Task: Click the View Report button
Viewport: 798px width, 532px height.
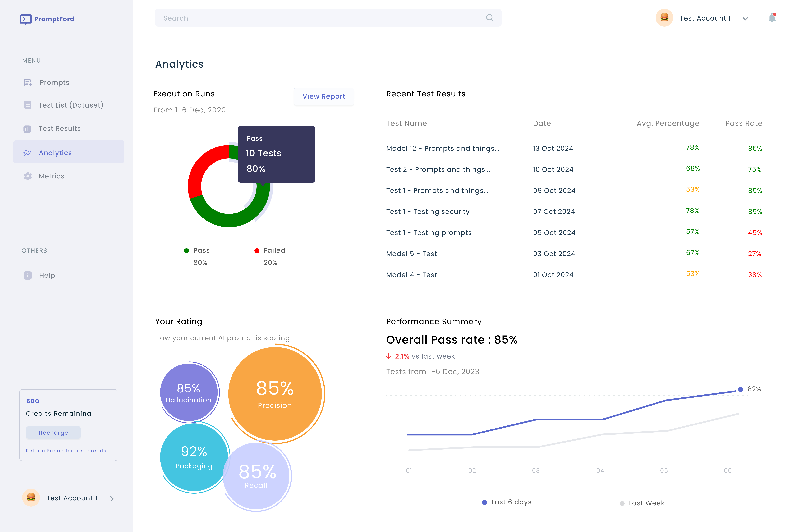Action: pos(324,96)
